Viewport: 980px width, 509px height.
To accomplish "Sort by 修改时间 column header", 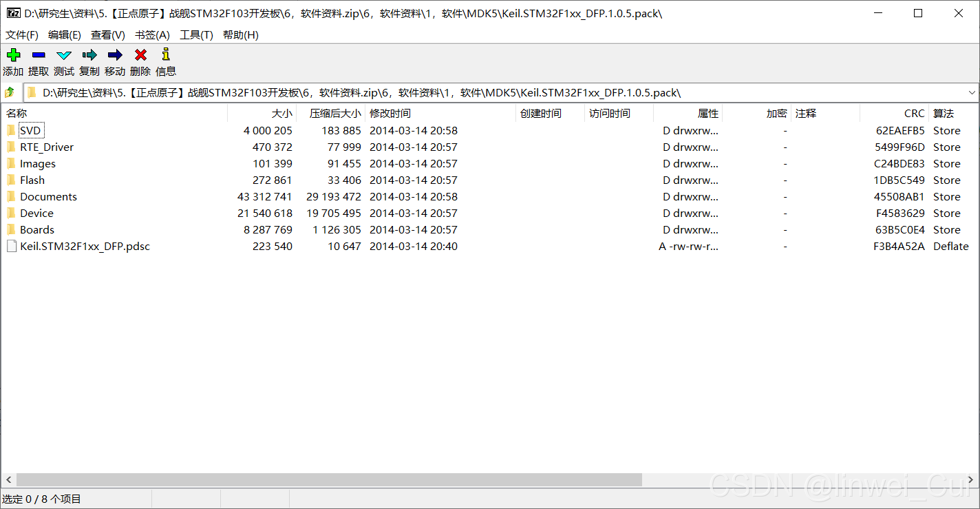I will pyautogui.click(x=440, y=114).
